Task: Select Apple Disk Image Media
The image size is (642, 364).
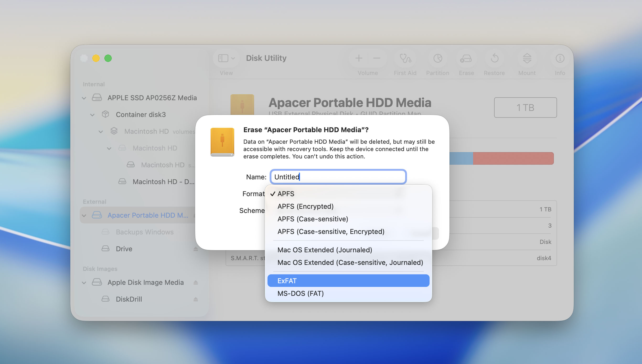Action: [x=146, y=282]
